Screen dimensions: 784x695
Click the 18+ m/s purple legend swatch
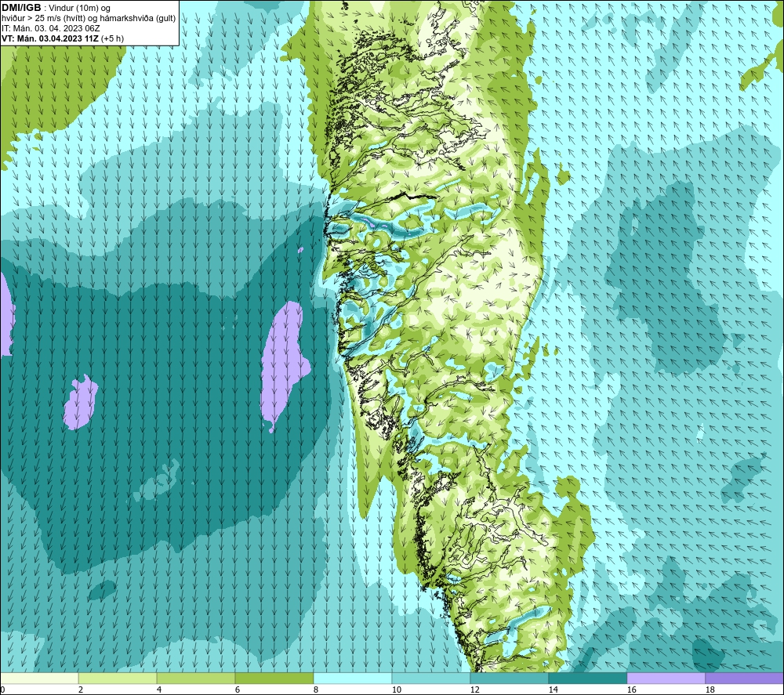coord(744,678)
